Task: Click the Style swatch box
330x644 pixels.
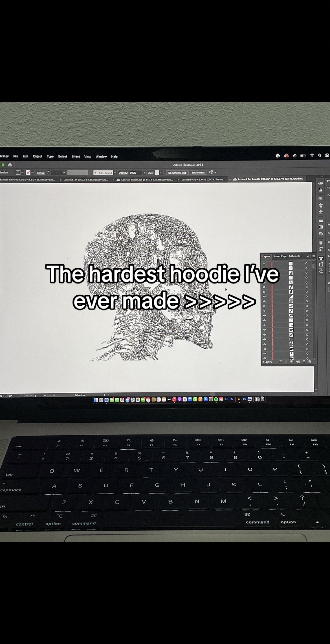Action: point(157,173)
